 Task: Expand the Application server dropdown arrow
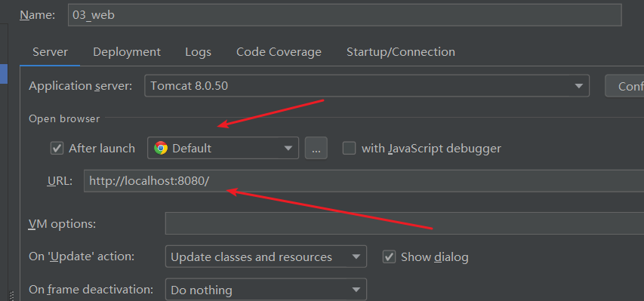(579, 86)
